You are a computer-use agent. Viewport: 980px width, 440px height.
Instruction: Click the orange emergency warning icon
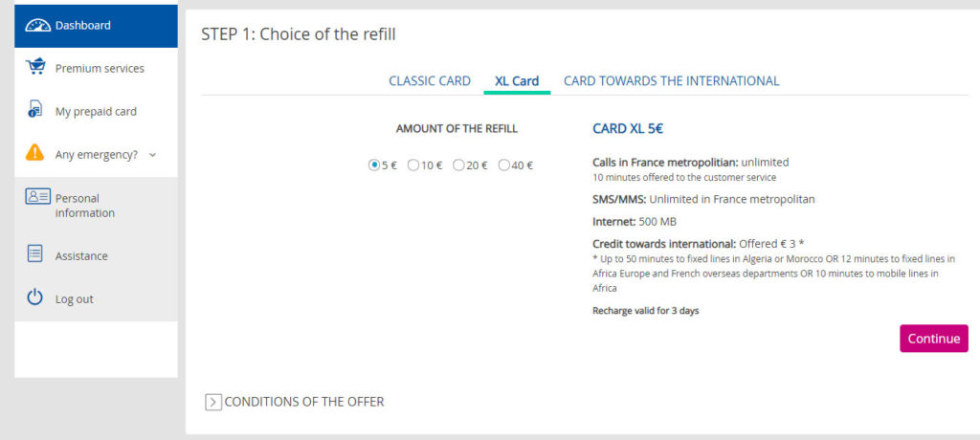coord(35,152)
